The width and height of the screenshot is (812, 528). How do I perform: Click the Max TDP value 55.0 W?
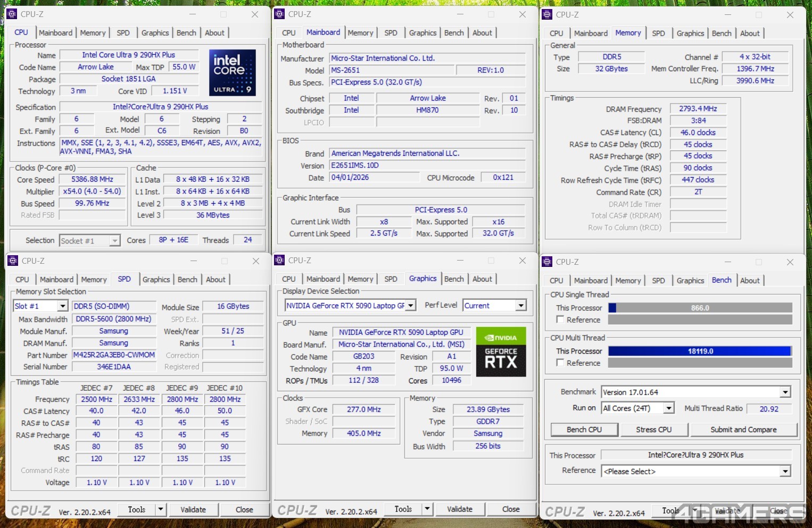click(184, 67)
